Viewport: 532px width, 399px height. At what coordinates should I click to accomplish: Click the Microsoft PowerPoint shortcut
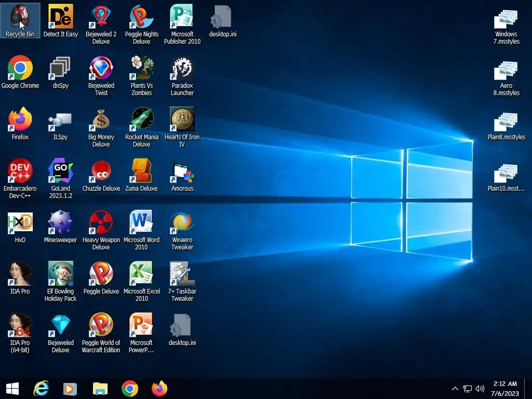pyautogui.click(x=141, y=333)
